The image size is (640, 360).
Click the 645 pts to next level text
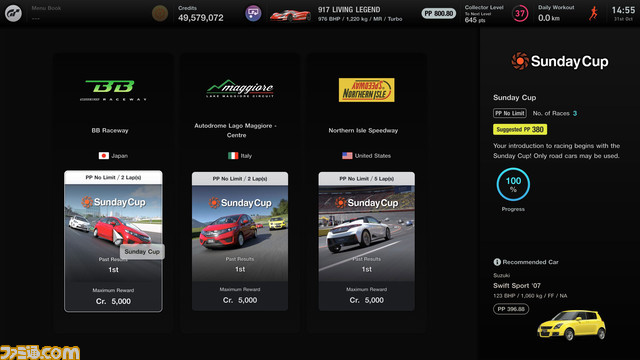(x=475, y=20)
